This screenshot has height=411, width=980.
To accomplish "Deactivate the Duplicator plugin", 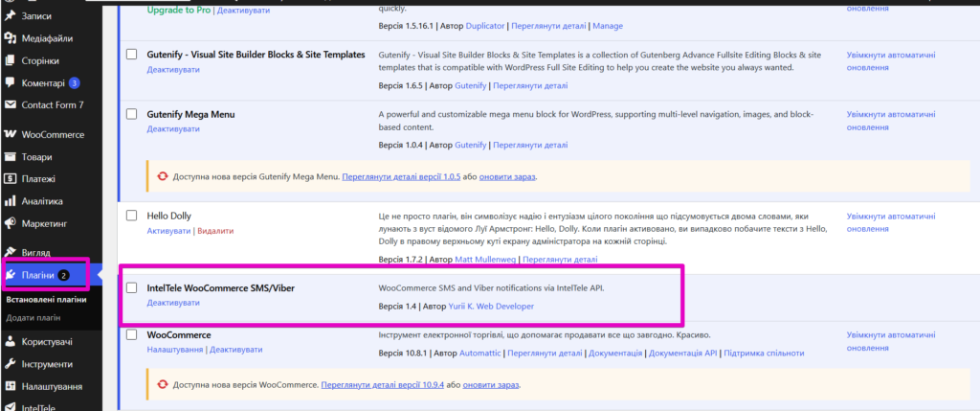I will click(246, 11).
